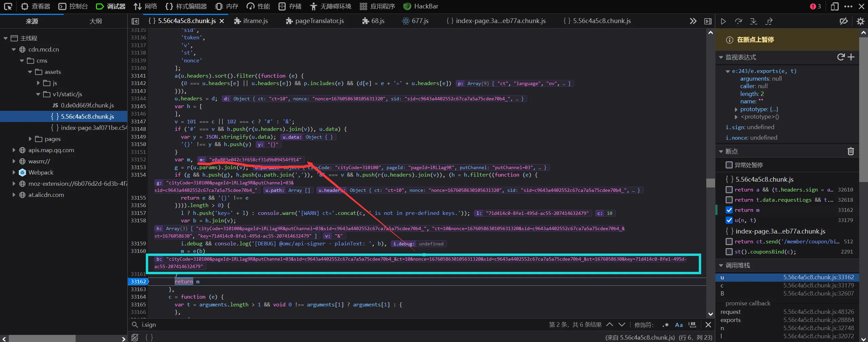Screen dimensions: 868x342
Task: Open the Style Editor tab
Action: tap(186, 6)
